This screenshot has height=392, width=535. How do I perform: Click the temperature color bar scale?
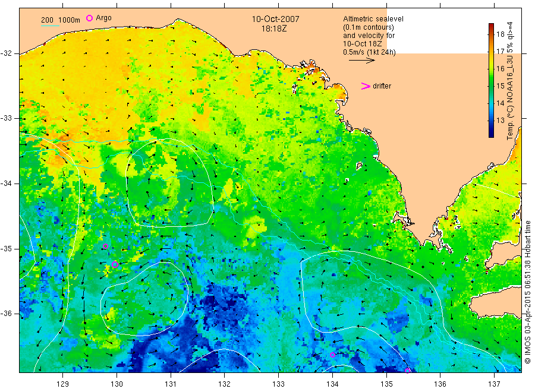point(492,80)
